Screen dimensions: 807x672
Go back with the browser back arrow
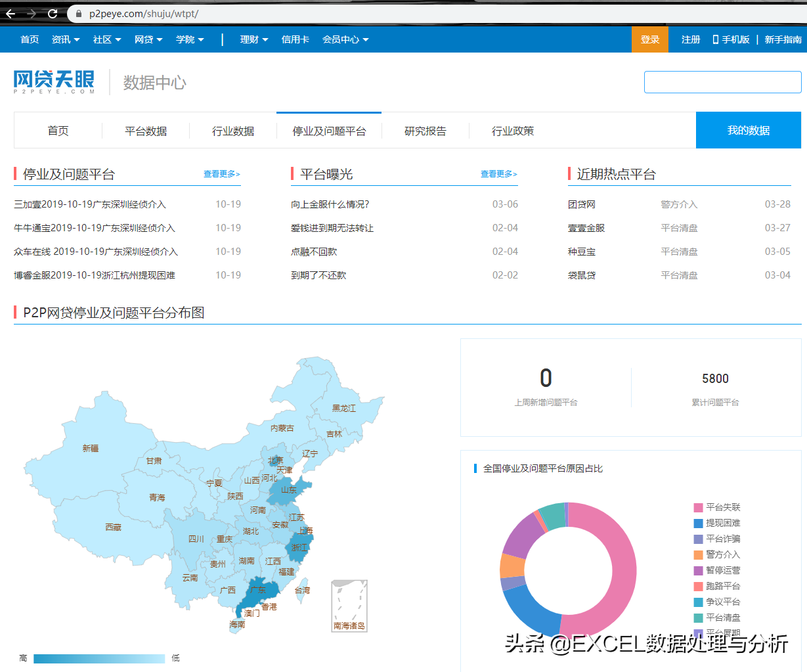pos(11,13)
